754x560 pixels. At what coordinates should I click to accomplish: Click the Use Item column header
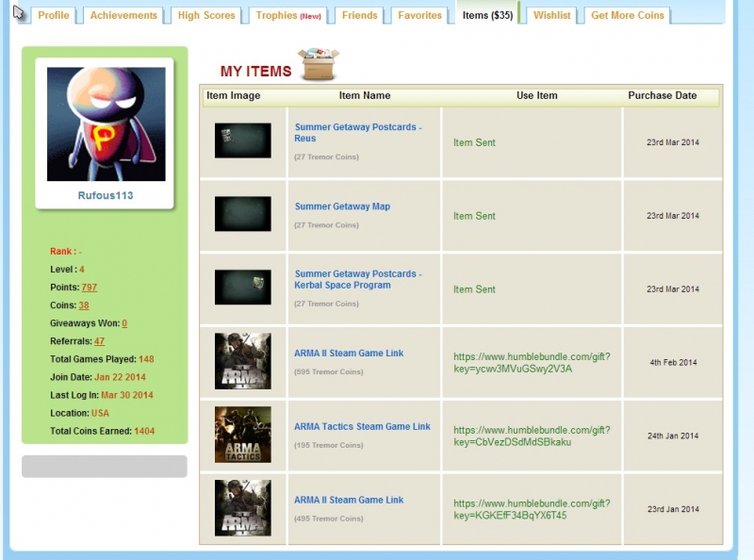click(536, 95)
